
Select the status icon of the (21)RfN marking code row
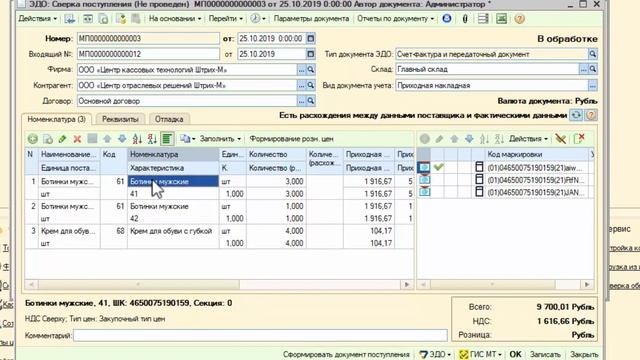424,180
